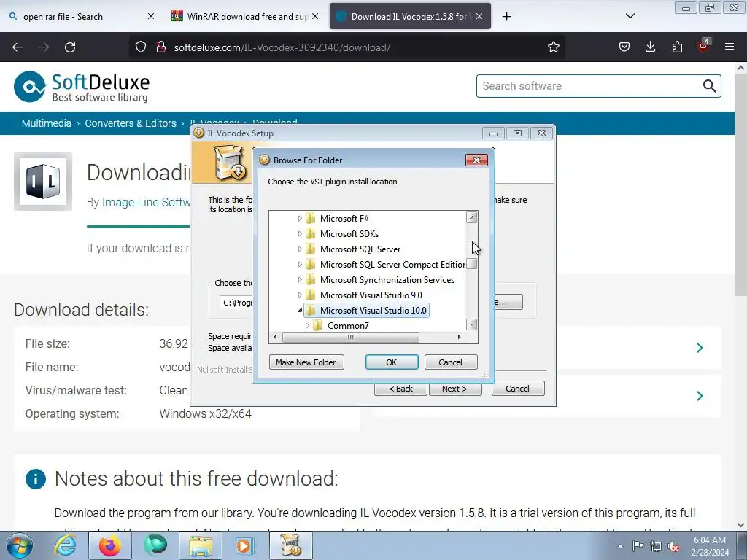Click the muted volume tray icon
Image resolution: width=747 pixels, height=560 pixels.
(x=673, y=546)
